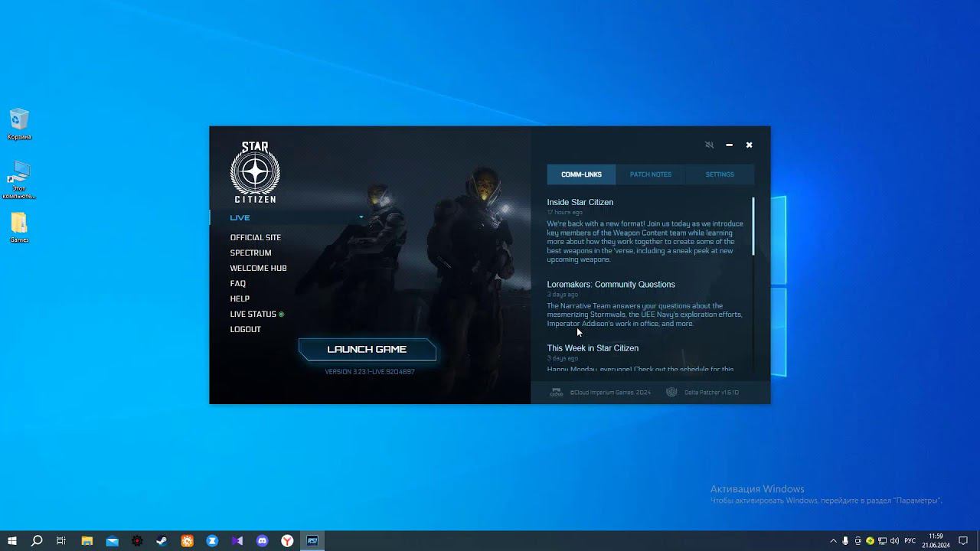Open the Windows Start menu
This screenshot has height=551, width=980.
(12, 540)
